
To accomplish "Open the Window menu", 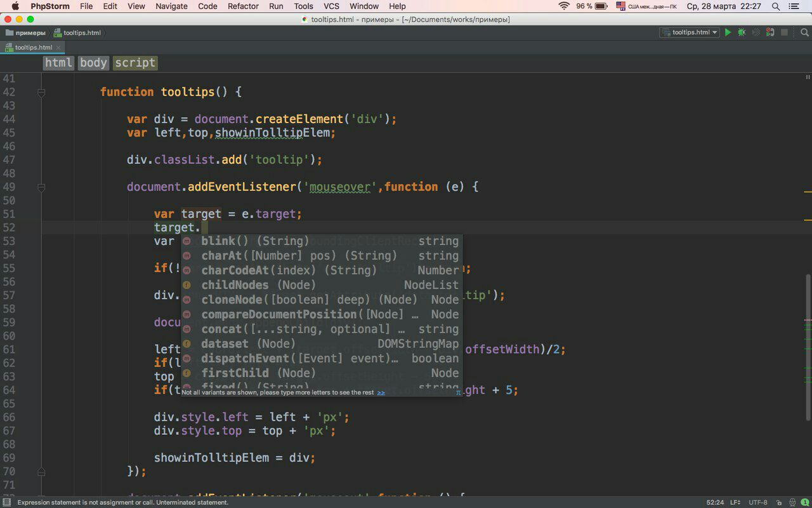I will (x=364, y=6).
